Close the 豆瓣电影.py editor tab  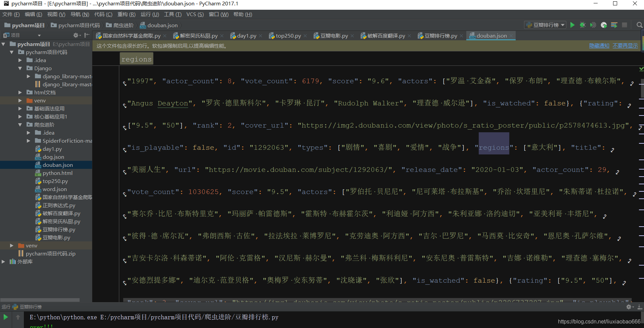pos(352,36)
